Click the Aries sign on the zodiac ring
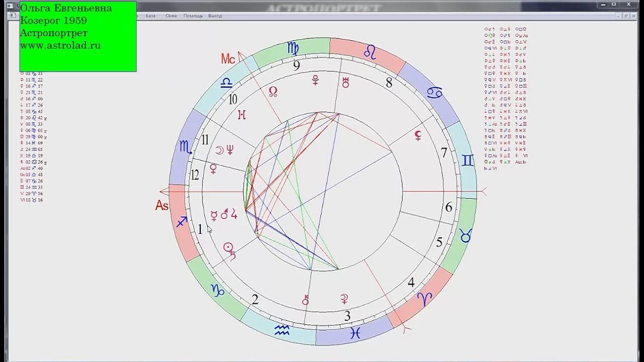 pyautogui.click(x=426, y=299)
